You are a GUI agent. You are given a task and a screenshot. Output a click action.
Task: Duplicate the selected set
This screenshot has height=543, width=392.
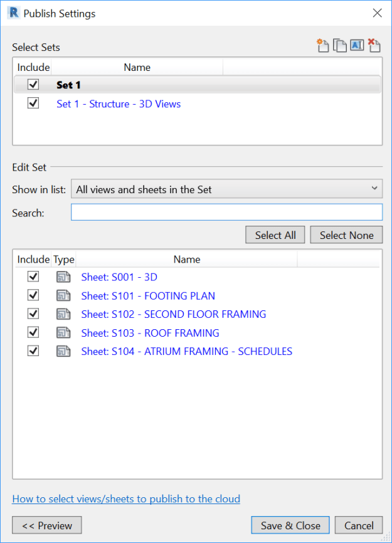339,45
